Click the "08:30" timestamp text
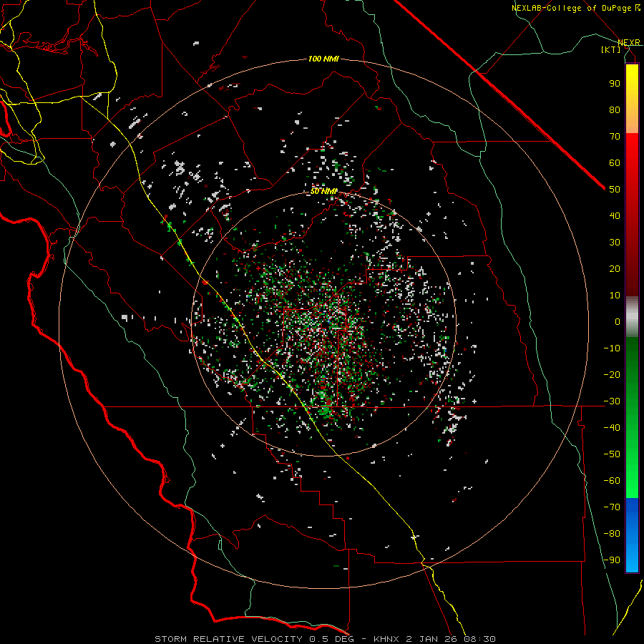Screen dimensions: 644x644 point(479,639)
